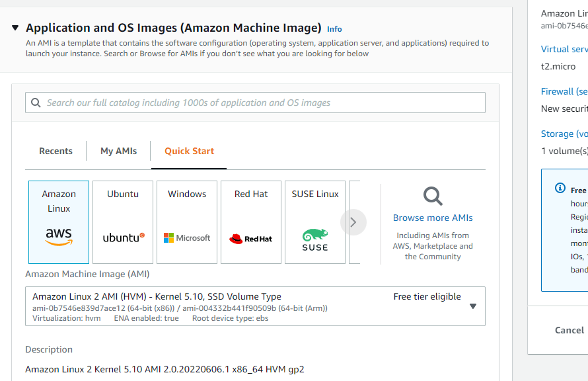Image resolution: width=588 pixels, height=381 pixels.
Task: Show more OS tiles with right chevron
Action: 353,222
